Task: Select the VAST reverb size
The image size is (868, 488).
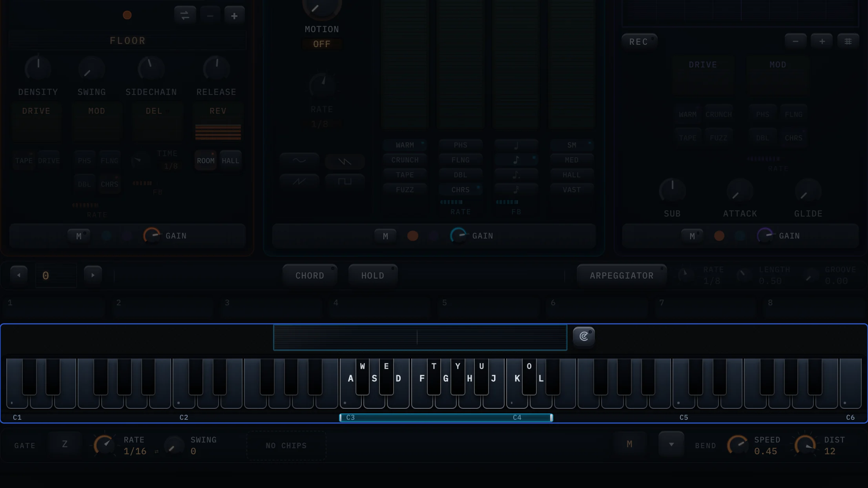Action: [572, 190]
